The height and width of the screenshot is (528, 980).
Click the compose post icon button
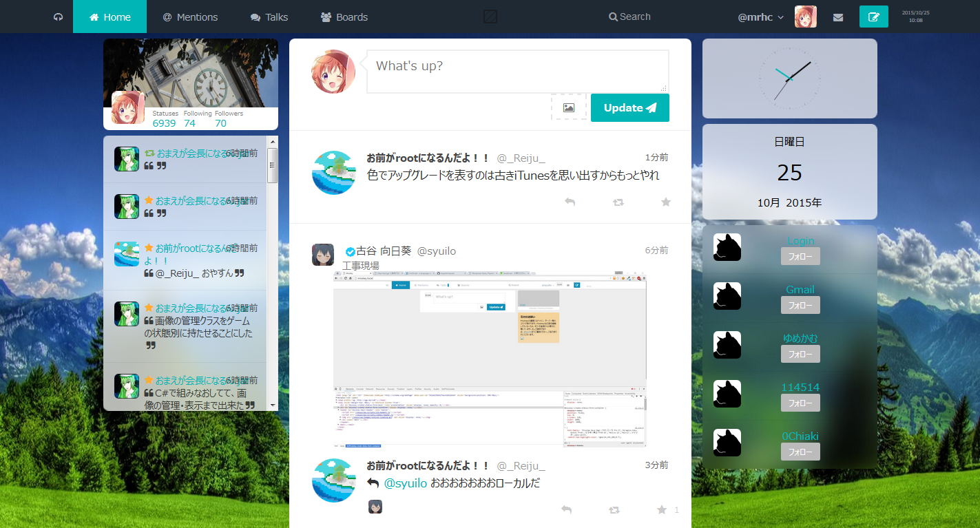874,17
